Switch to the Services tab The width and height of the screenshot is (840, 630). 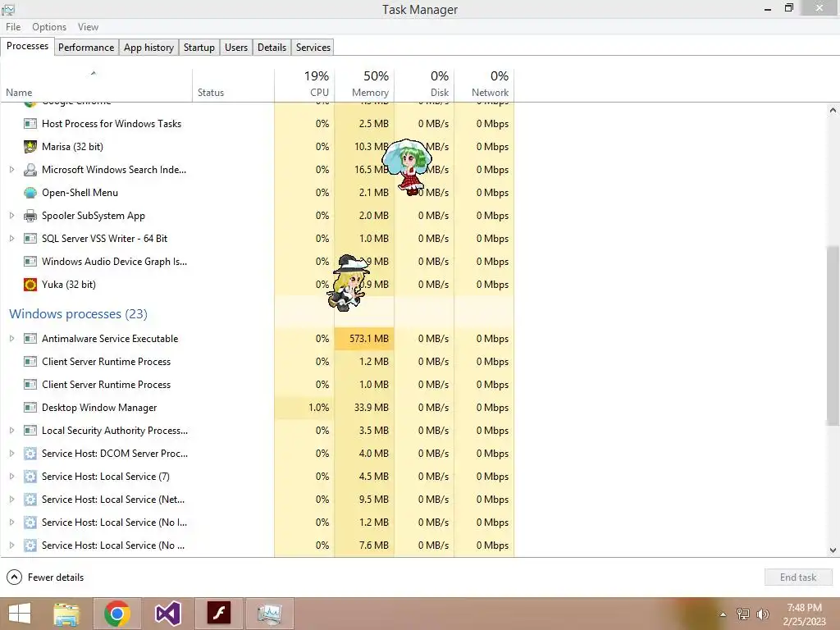[313, 47]
